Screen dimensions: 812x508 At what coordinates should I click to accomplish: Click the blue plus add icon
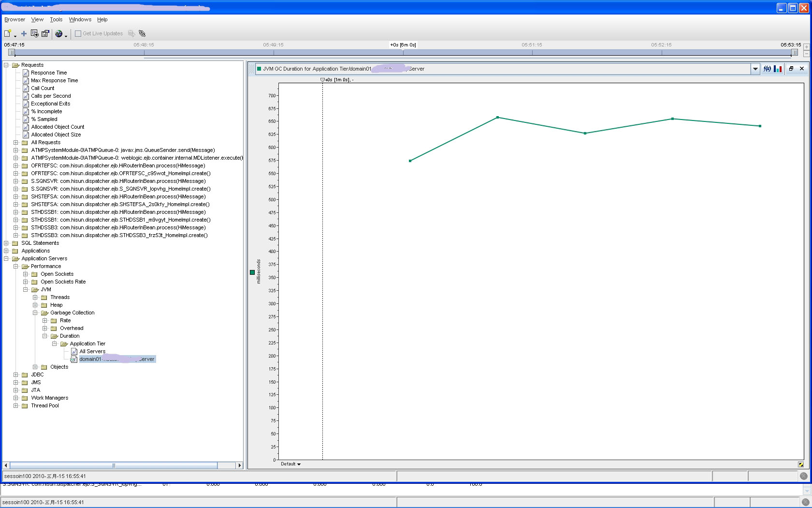pyautogui.click(x=24, y=33)
